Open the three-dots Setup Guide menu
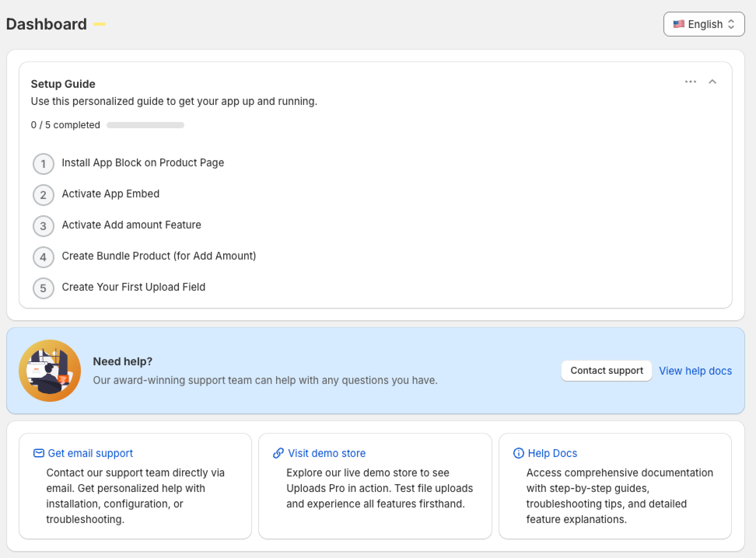The width and height of the screenshot is (756, 558). pos(690,82)
